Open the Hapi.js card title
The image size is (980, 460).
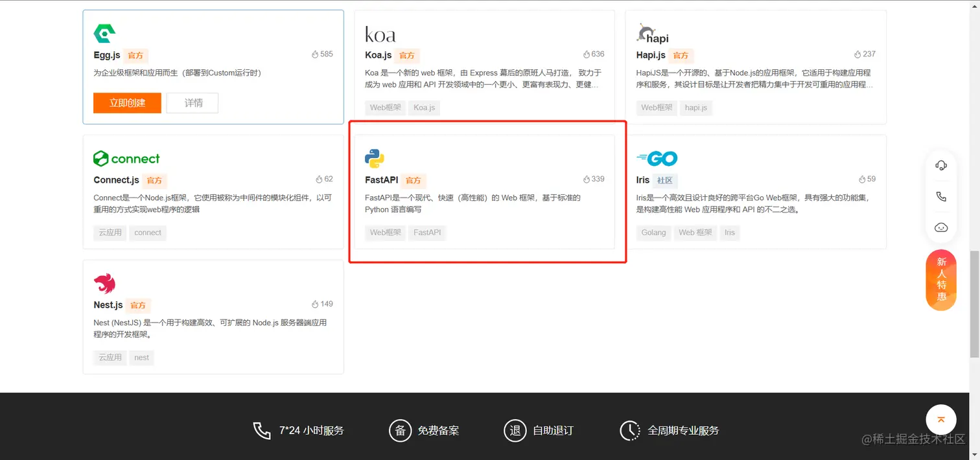pyautogui.click(x=651, y=55)
